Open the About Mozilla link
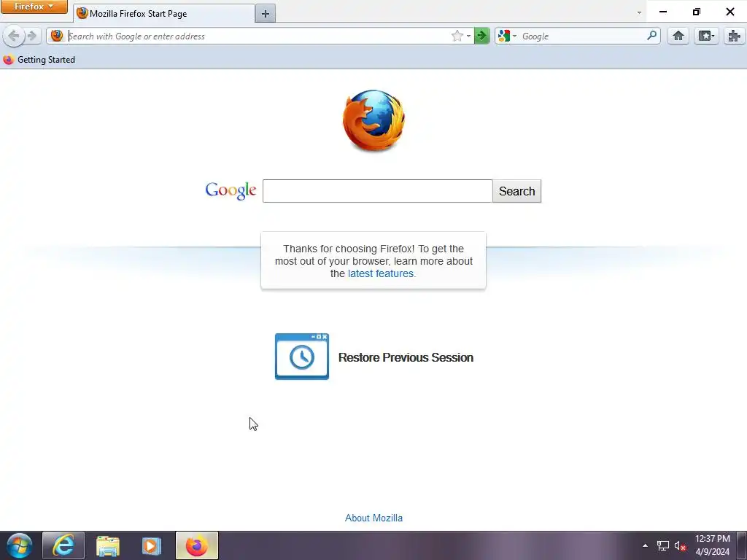Screen dimensions: 747x560 point(374,518)
